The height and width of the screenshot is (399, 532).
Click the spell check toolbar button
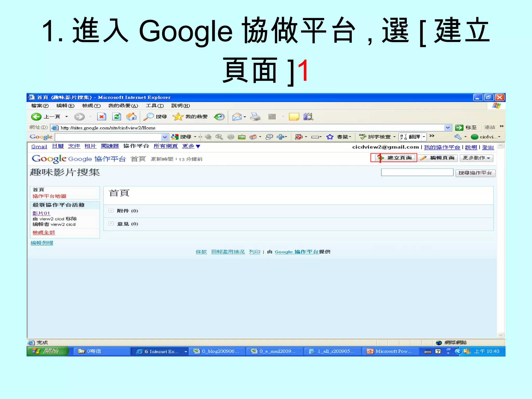[x=375, y=137]
